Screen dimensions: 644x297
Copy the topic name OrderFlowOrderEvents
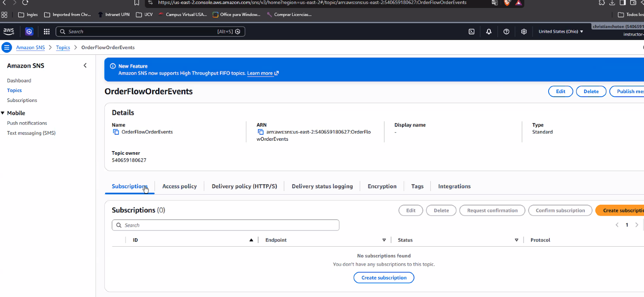[116, 132]
